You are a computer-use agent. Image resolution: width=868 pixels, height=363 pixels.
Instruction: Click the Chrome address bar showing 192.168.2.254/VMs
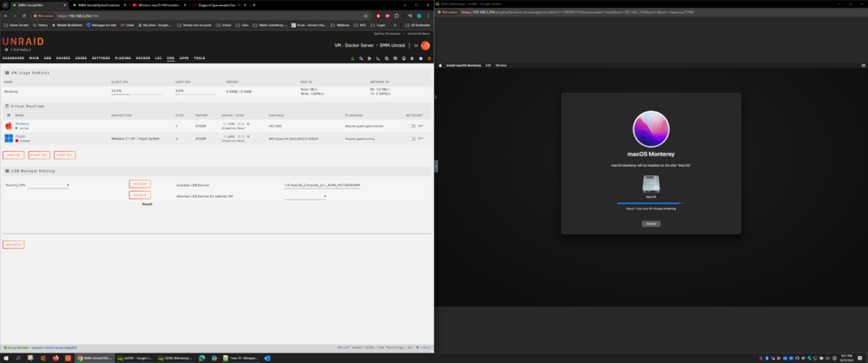coord(200,16)
